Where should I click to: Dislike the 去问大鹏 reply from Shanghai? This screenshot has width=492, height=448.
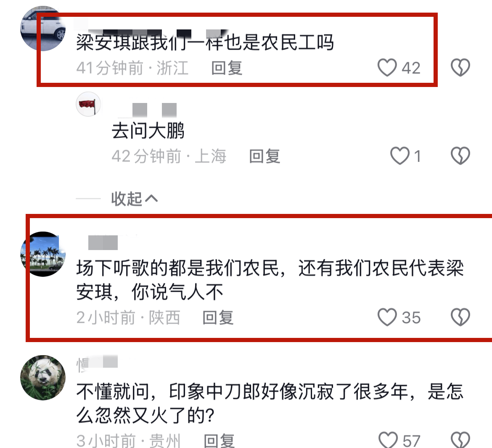pyautogui.click(x=460, y=155)
